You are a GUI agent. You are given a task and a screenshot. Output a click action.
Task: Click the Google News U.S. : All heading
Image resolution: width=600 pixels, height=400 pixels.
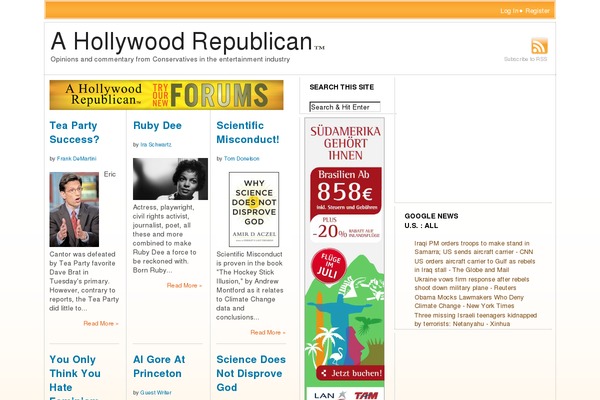click(x=431, y=221)
